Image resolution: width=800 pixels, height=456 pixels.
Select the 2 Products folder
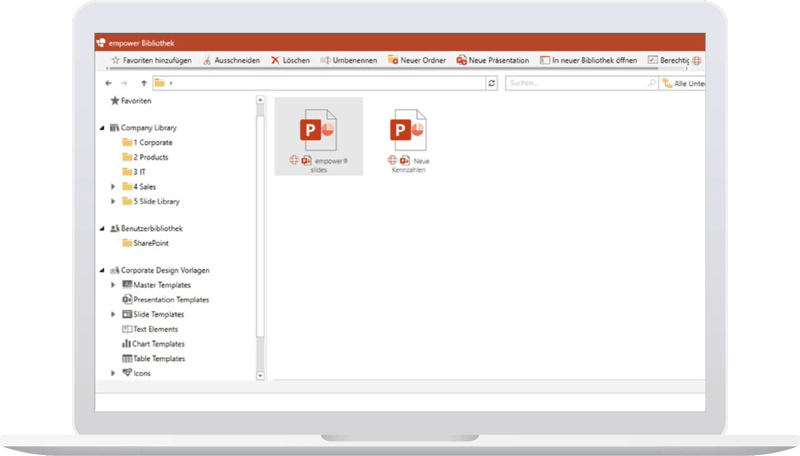[x=145, y=157]
